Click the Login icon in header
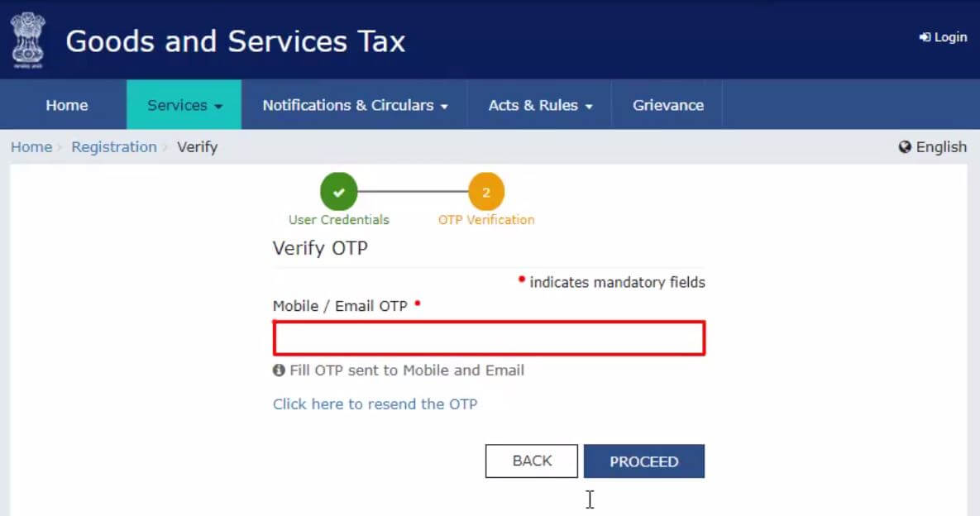The height and width of the screenshot is (516, 980). coord(925,37)
